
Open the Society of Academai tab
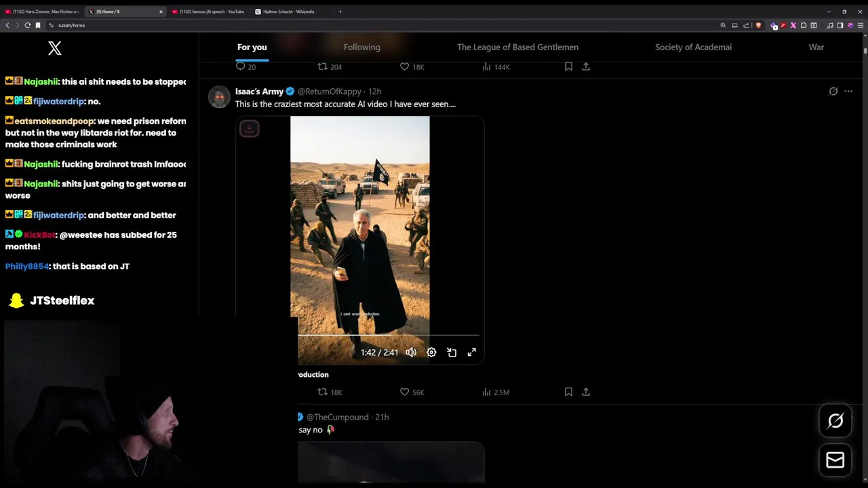coord(693,47)
